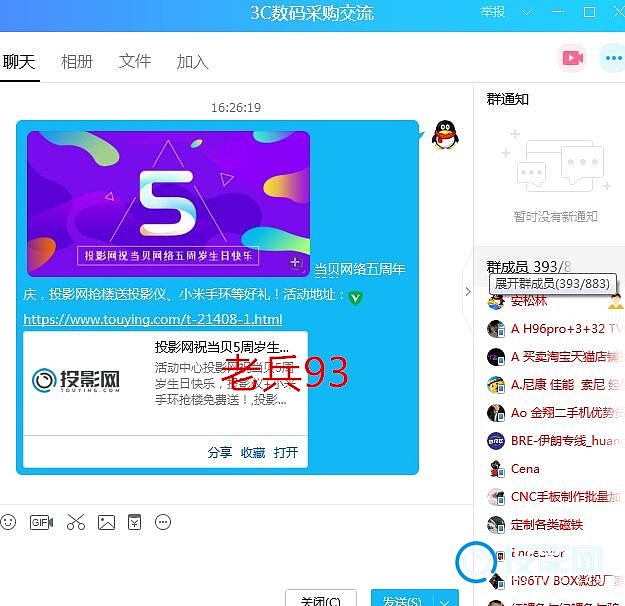Click the 关闭(C) button
Image resolution: width=625 pixels, height=606 pixels.
tap(321, 599)
